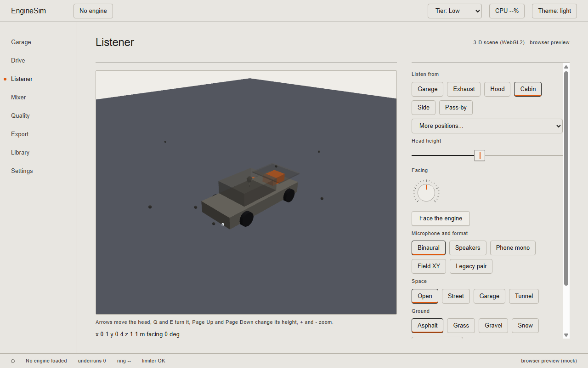588x368 pixels.
Task: Click the Head height slider handle
Action: (x=480, y=155)
